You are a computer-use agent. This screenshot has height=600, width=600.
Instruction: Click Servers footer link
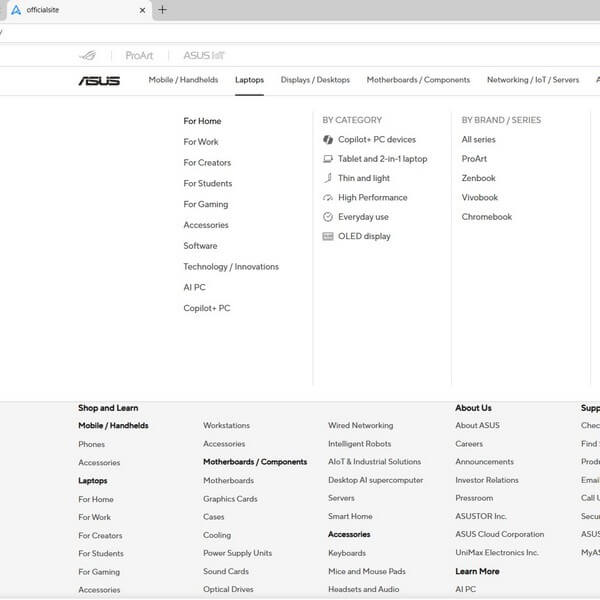(341, 498)
